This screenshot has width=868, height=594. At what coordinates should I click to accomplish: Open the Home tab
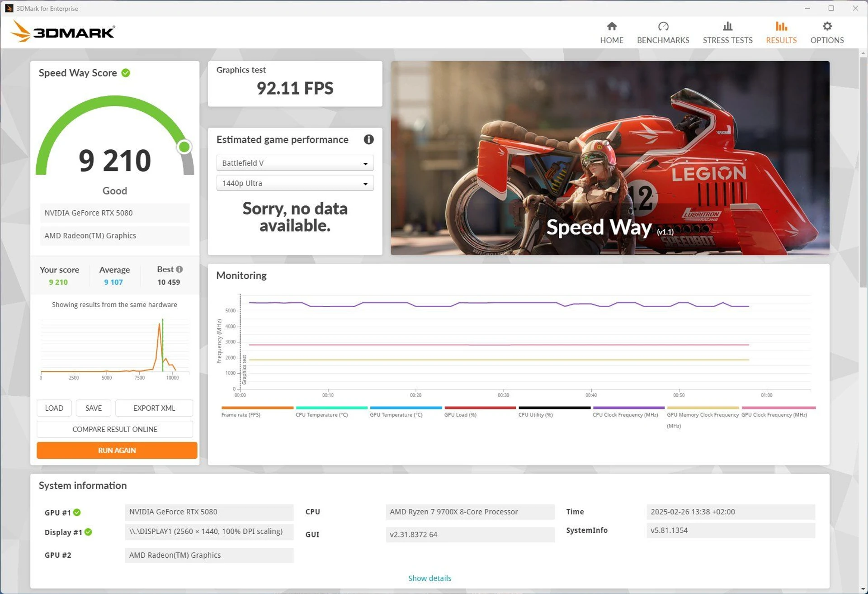[611, 33]
